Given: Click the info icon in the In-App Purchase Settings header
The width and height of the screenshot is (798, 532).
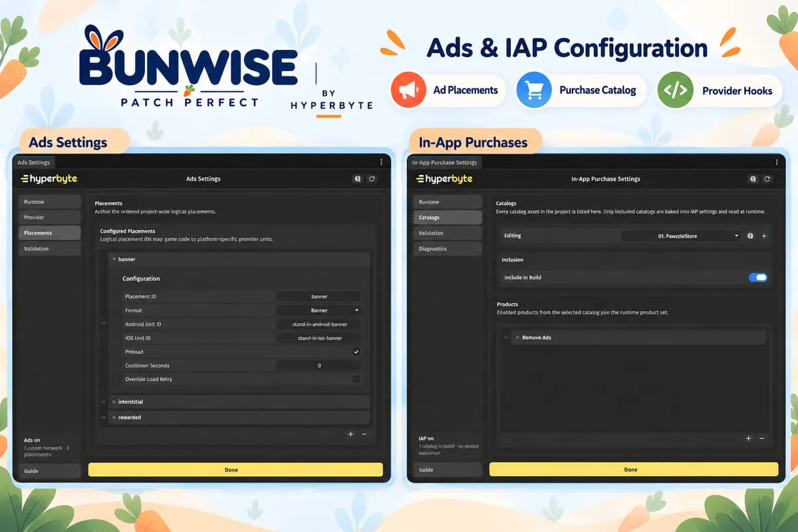Looking at the screenshot, I should click(753, 179).
